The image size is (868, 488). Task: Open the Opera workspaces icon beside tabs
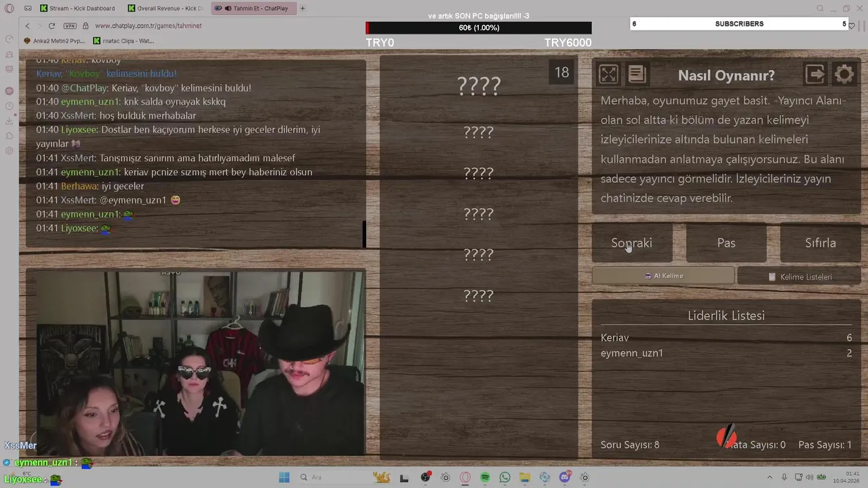click(x=28, y=8)
